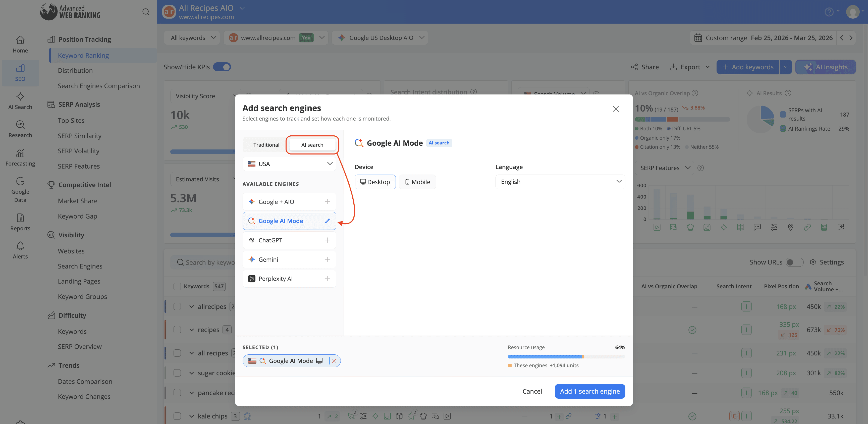Click Add 1 search engine button
This screenshot has height=424, width=868.
pyautogui.click(x=590, y=391)
